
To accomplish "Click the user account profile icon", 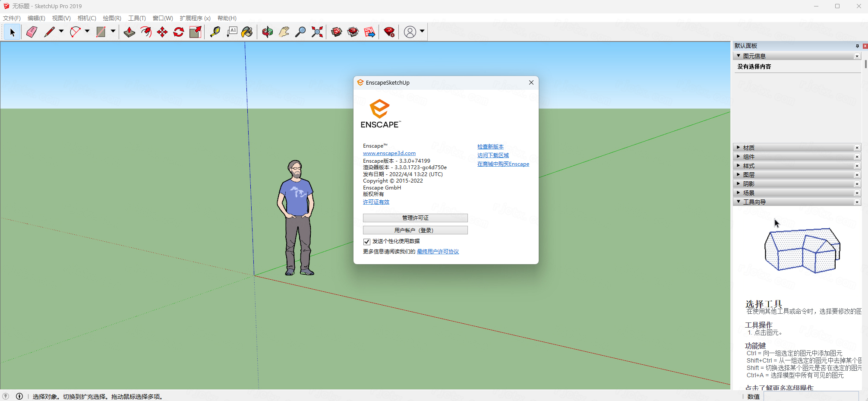I will point(410,32).
